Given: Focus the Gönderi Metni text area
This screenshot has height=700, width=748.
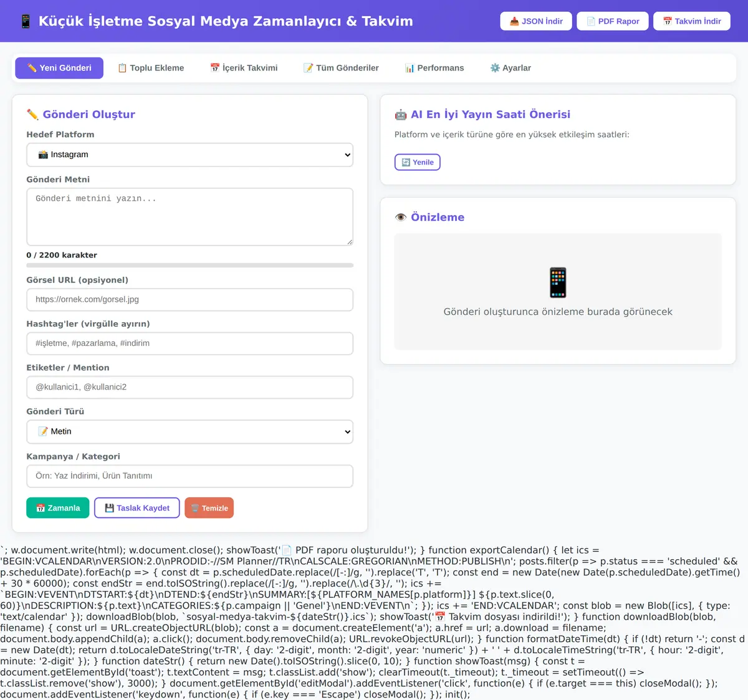Looking at the screenshot, I should coord(190,217).
